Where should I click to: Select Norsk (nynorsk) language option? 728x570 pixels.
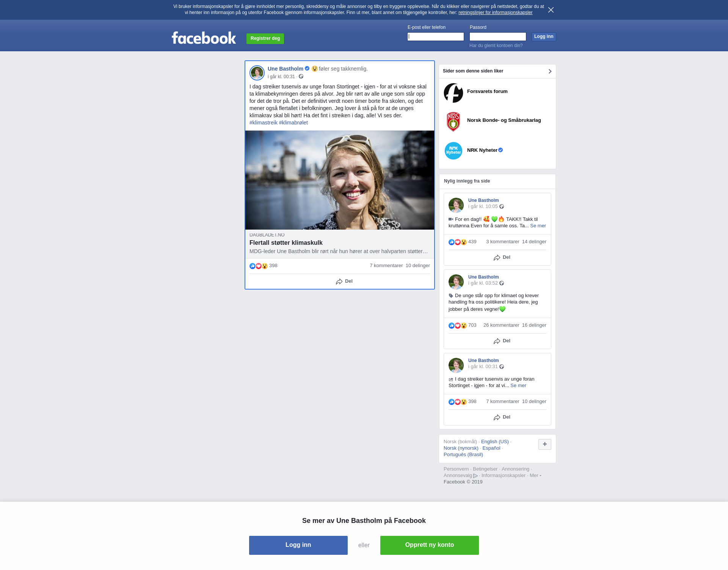pos(461,448)
